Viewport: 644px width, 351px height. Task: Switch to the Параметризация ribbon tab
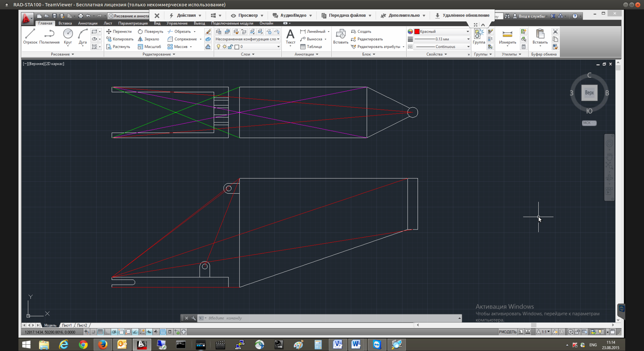click(x=133, y=23)
